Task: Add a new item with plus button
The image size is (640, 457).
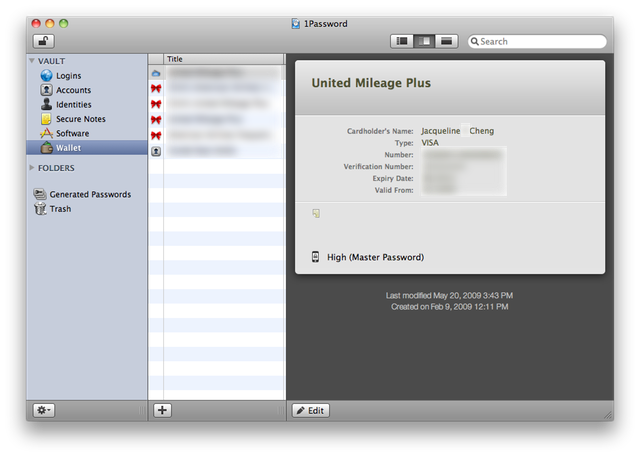Action: pyautogui.click(x=162, y=410)
